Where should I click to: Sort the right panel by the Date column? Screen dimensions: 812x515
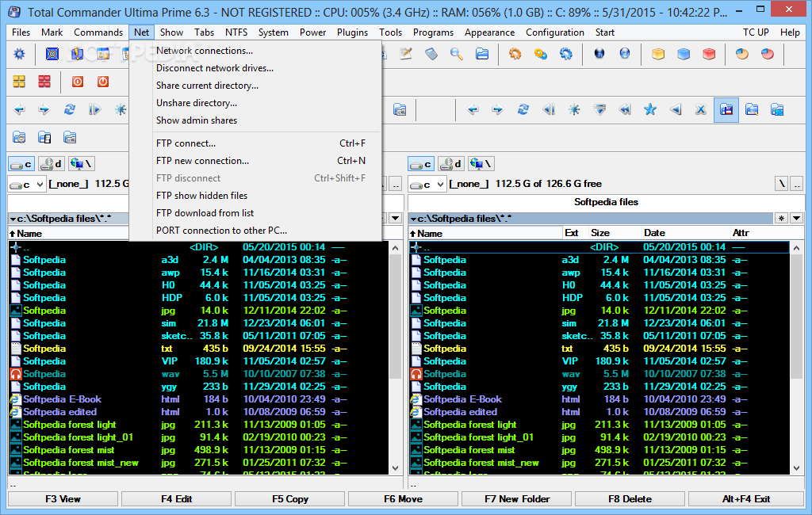[684, 233]
